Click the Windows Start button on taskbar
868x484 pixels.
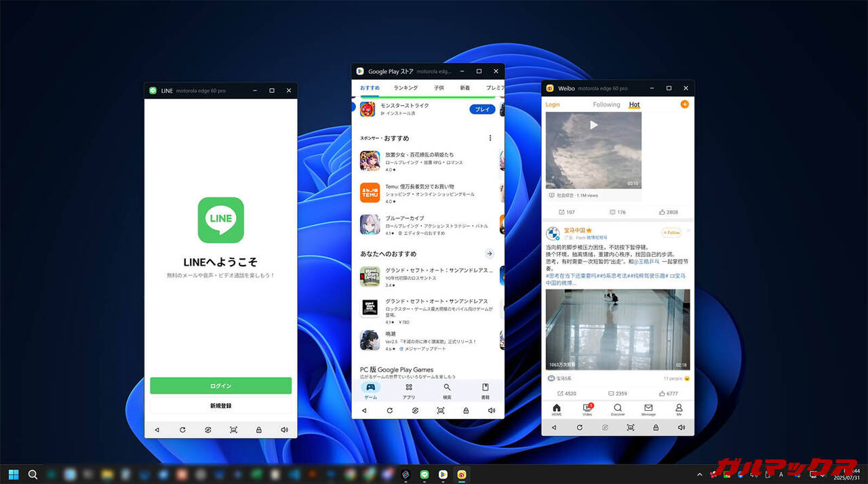tap(14, 475)
